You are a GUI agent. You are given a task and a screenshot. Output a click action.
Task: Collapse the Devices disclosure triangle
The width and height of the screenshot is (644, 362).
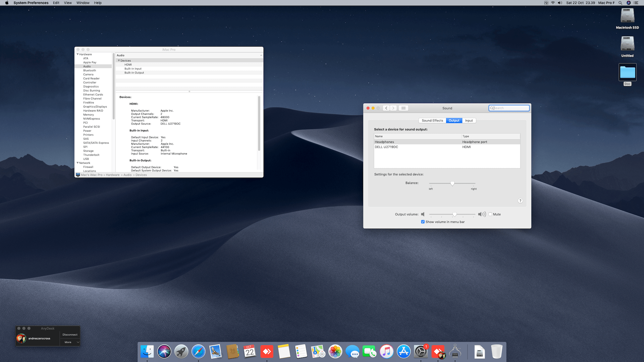pos(119,61)
